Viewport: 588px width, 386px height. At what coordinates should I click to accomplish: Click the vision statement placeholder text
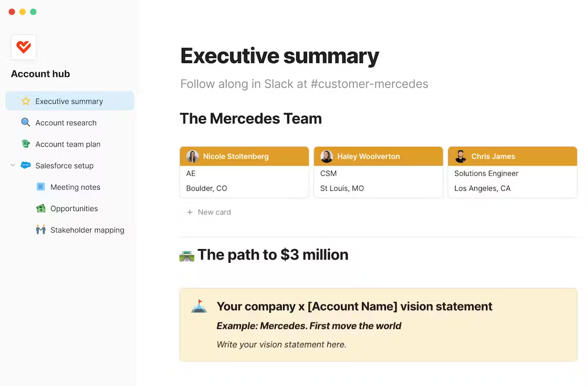coord(281,345)
